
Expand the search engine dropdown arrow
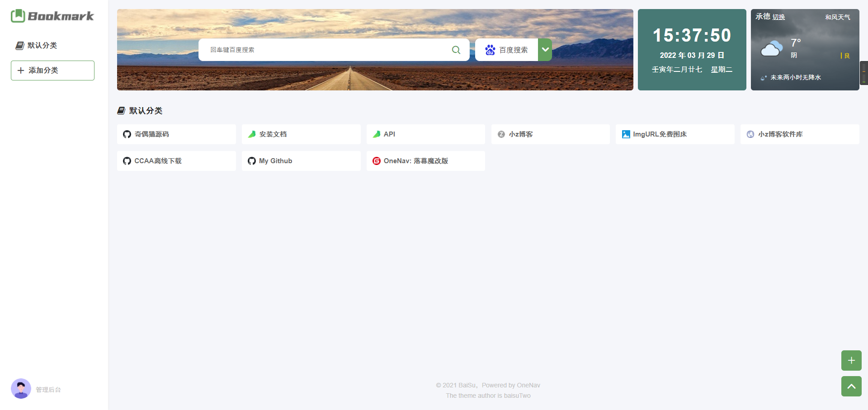coord(545,50)
